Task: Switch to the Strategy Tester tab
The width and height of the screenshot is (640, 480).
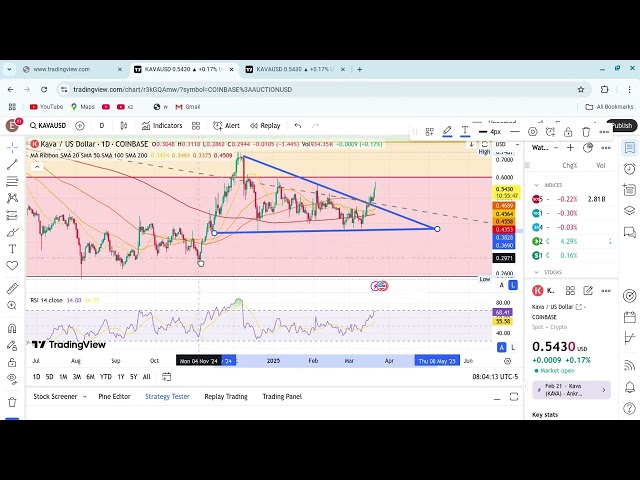Action: [167, 396]
